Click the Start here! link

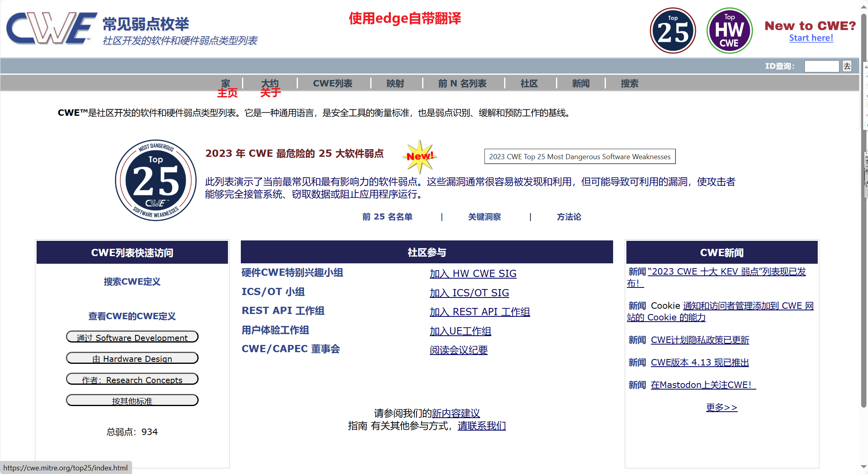coord(811,38)
